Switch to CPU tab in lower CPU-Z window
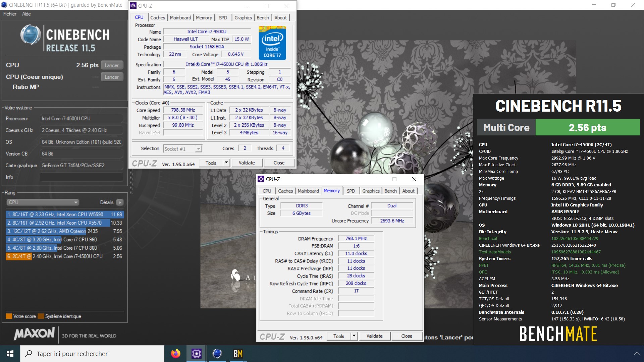 click(x=267, y=191)
